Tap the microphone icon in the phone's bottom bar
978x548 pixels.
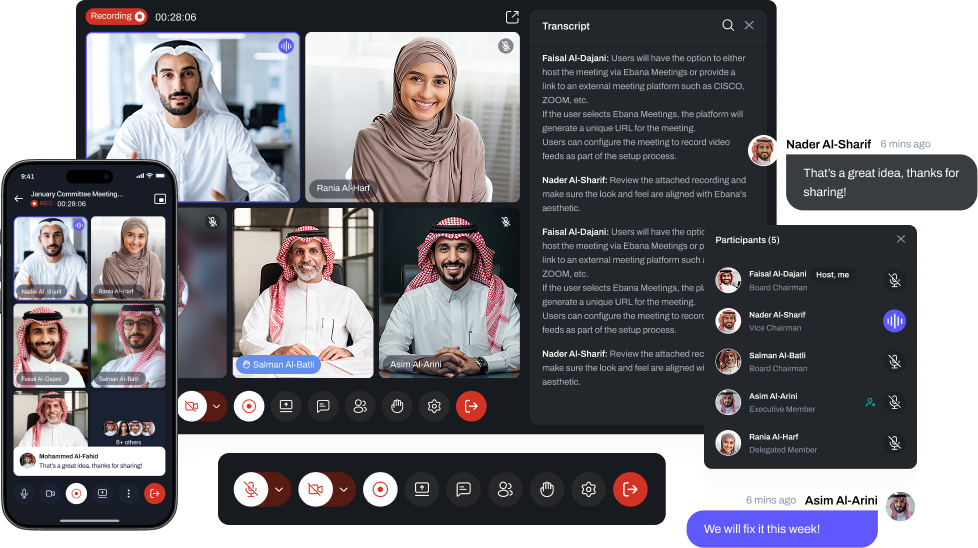pos(24,494)
